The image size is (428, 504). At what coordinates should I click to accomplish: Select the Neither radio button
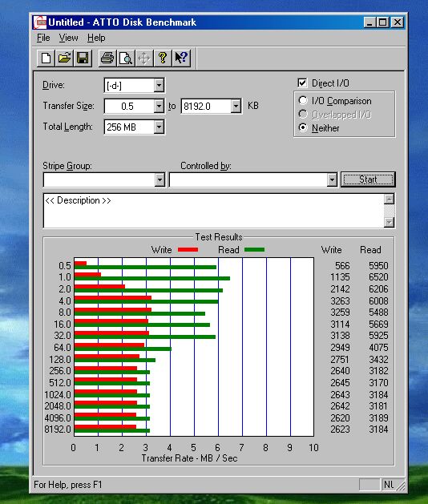pos(303,127)
